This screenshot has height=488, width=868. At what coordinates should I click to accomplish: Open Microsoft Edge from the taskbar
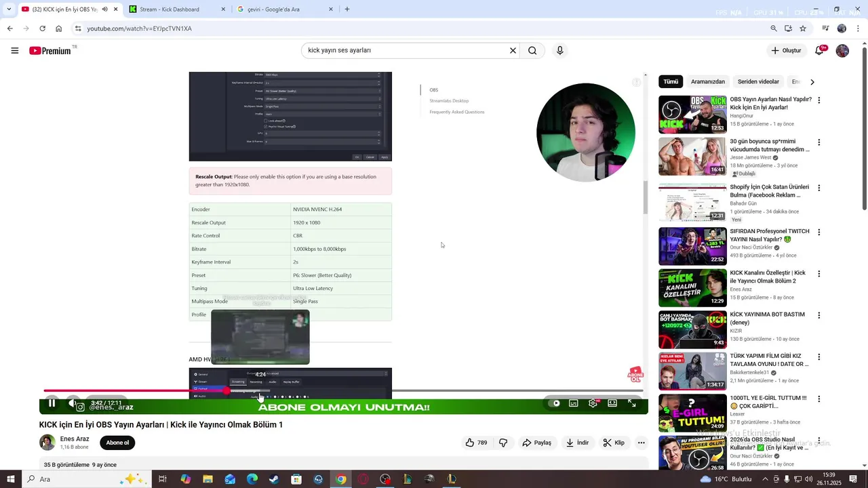click(252, 479)
